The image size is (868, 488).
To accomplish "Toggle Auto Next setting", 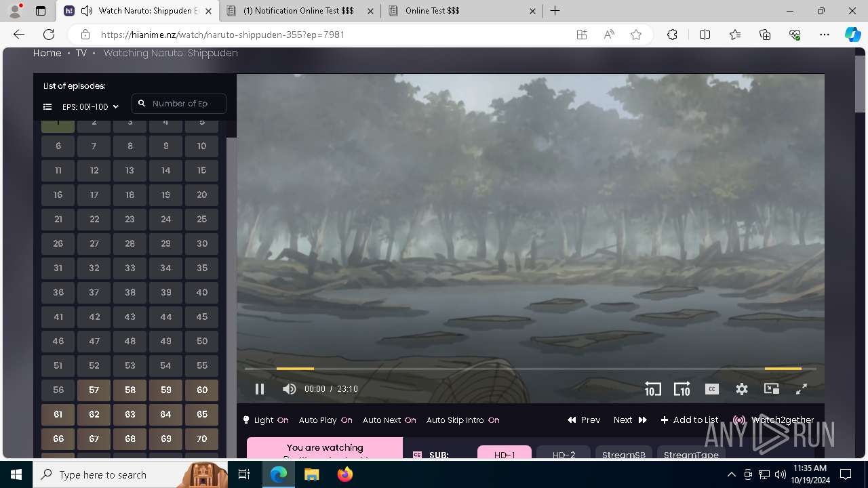I will click(389, 420).
